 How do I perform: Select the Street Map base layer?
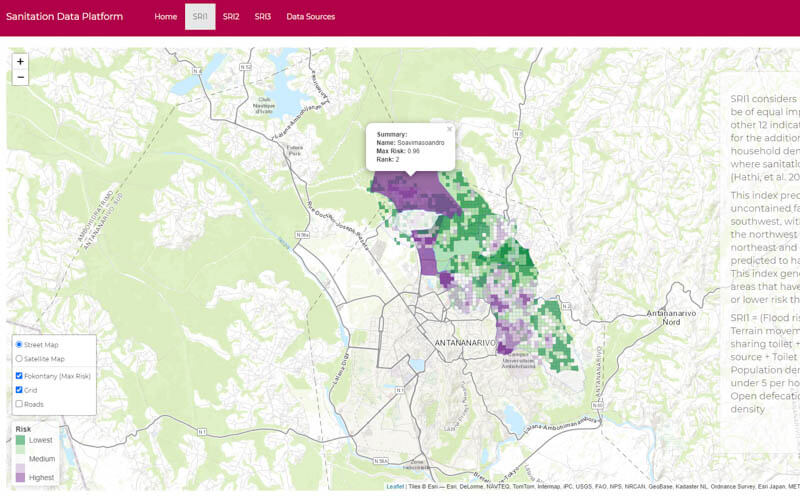[x=19, y=345]
